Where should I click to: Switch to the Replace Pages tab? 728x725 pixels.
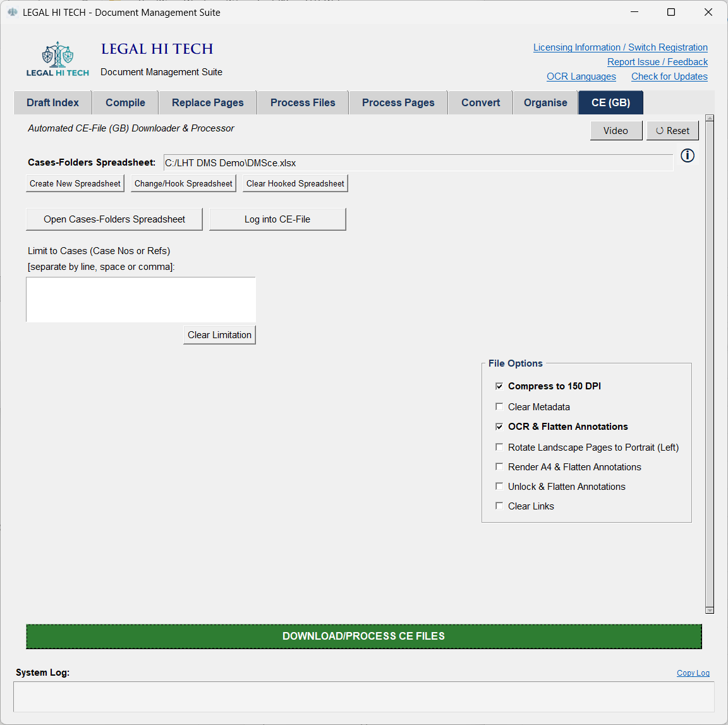coord(207,102)
